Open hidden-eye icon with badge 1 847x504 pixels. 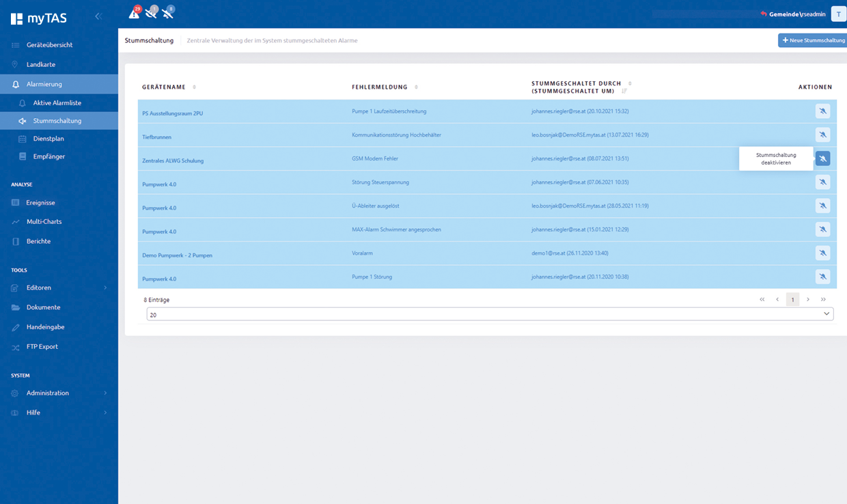click(x=152, y=13)
